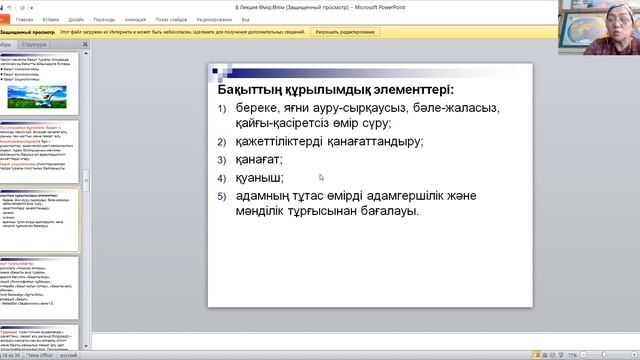
Task: Open Quick Access Toolbar customize dropdown
Action: (x=31, y=8)
